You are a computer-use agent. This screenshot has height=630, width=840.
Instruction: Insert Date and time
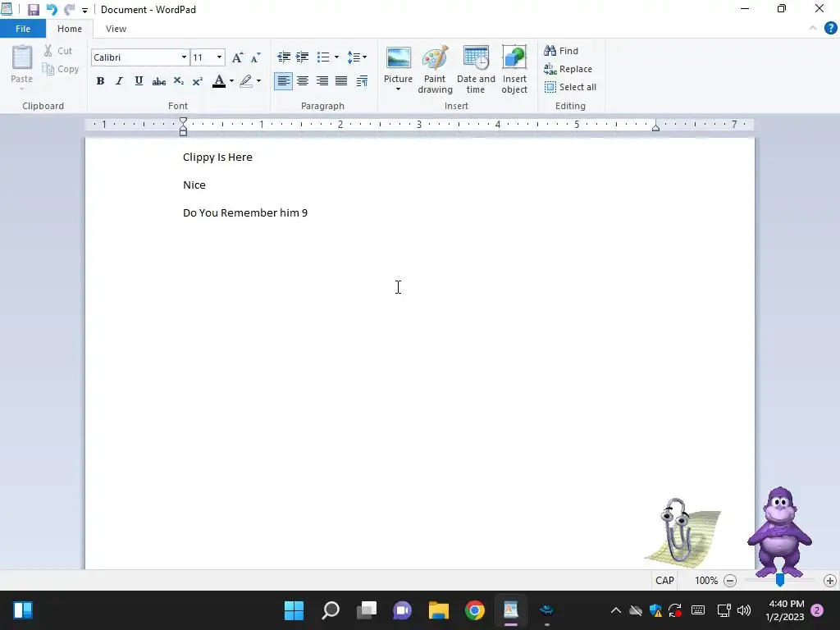pyautogui.click(x=476, y=70)
